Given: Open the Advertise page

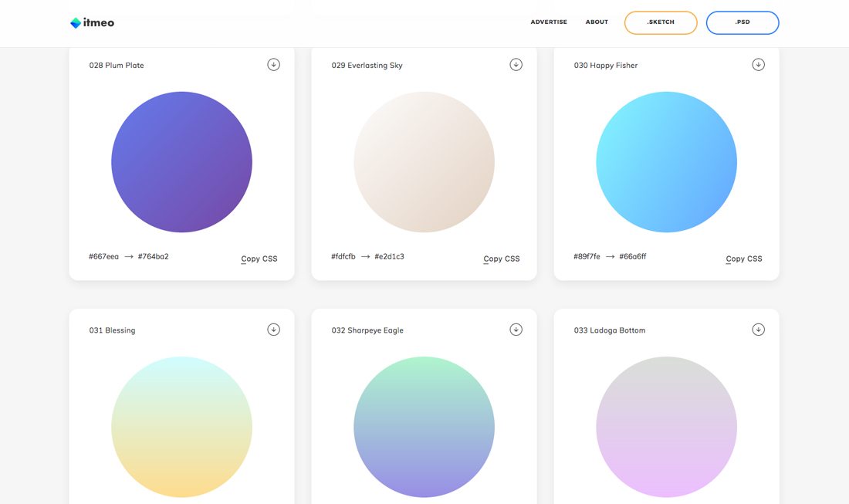Looking at the screenshot, I should click(549, 22).
